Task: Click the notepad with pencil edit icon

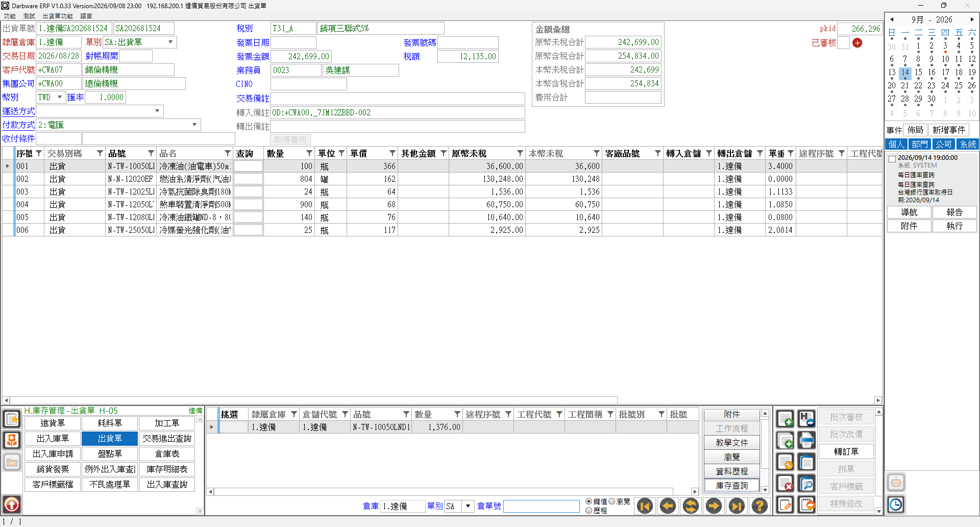Action: tap(785, 505)
